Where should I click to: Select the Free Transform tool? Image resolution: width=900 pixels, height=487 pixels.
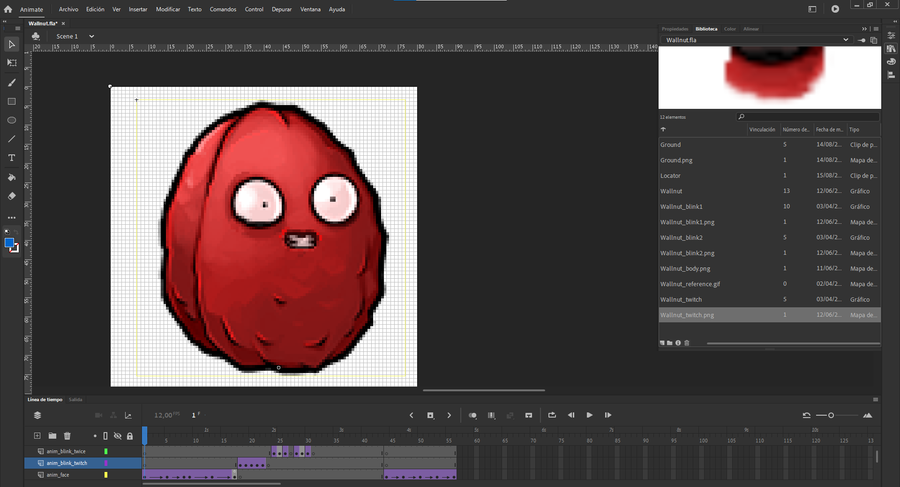(x=11, y=63)
